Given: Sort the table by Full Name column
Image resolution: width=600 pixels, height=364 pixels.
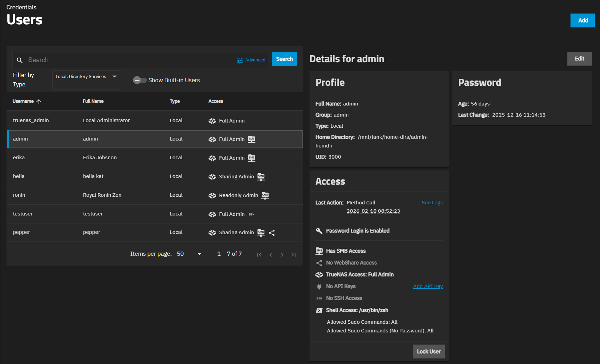Looking at the screenshot, I should (x=93, y=101).
